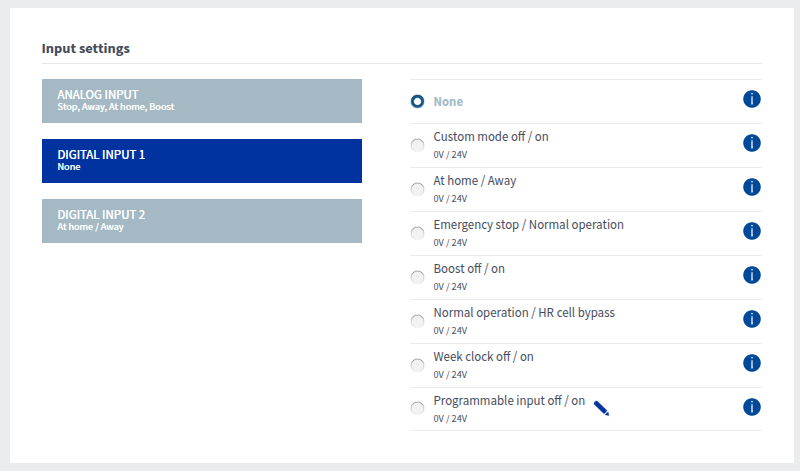Edit the Programmable input with pencil icon
Screen dimensions: 800x471
click(601, 407)
